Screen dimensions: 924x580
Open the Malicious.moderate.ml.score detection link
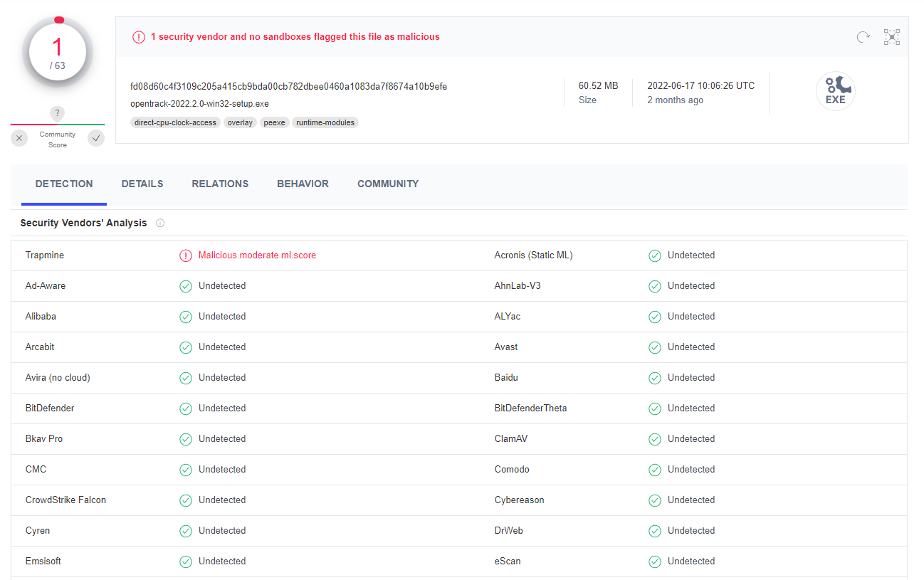257,255
